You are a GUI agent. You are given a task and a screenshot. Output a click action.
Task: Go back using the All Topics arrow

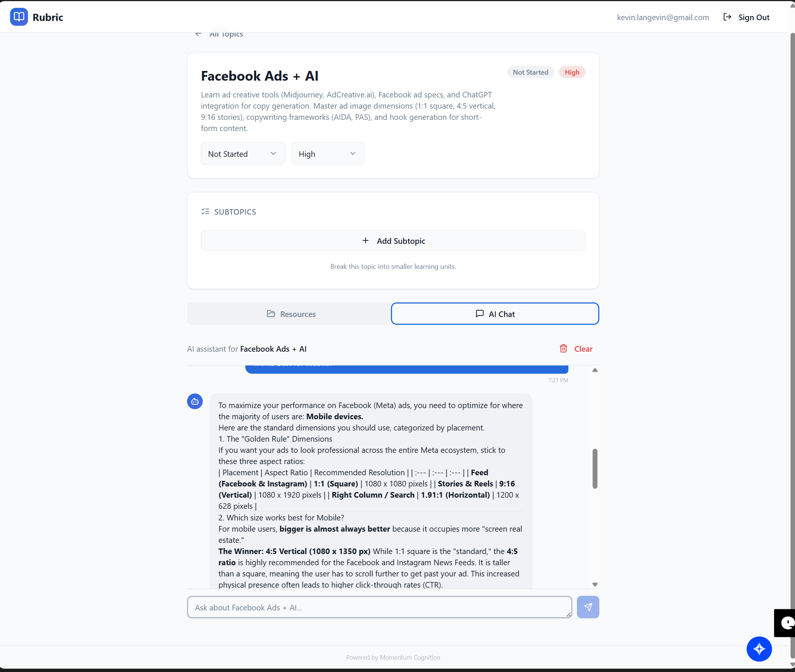(x=198, y=34)
